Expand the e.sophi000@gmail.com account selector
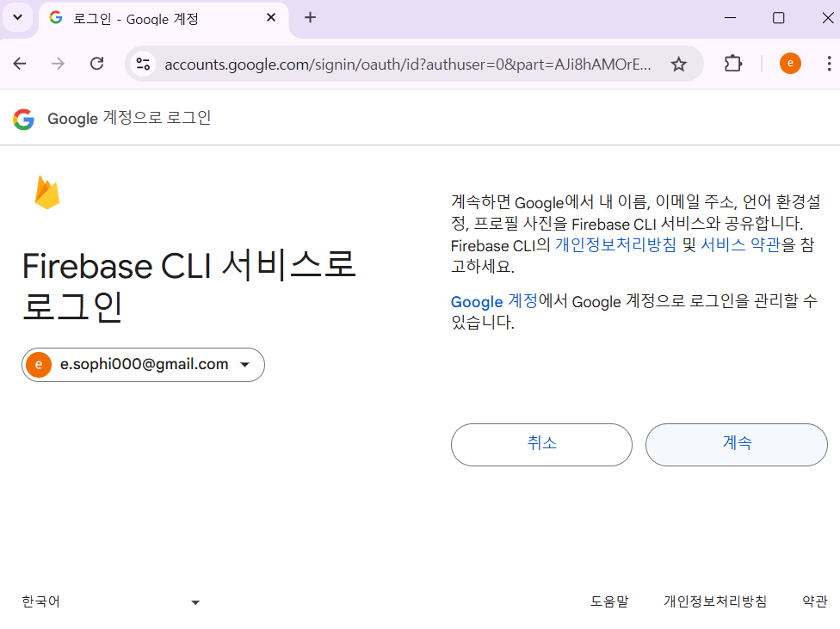840x629 pixels. 143,365
